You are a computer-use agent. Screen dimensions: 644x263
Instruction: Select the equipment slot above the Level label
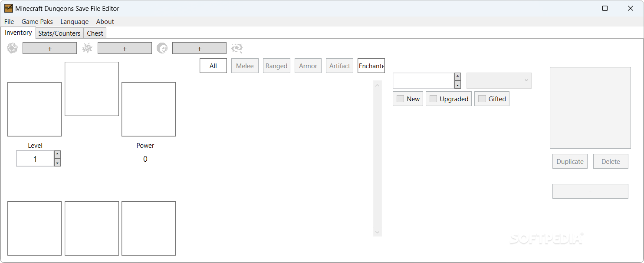point(34,109)
